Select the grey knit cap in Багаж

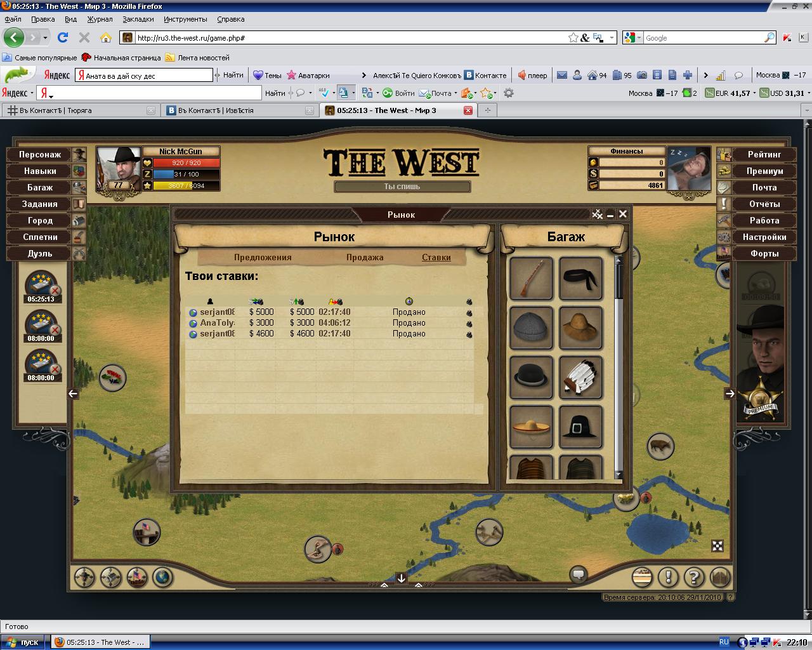532,328
